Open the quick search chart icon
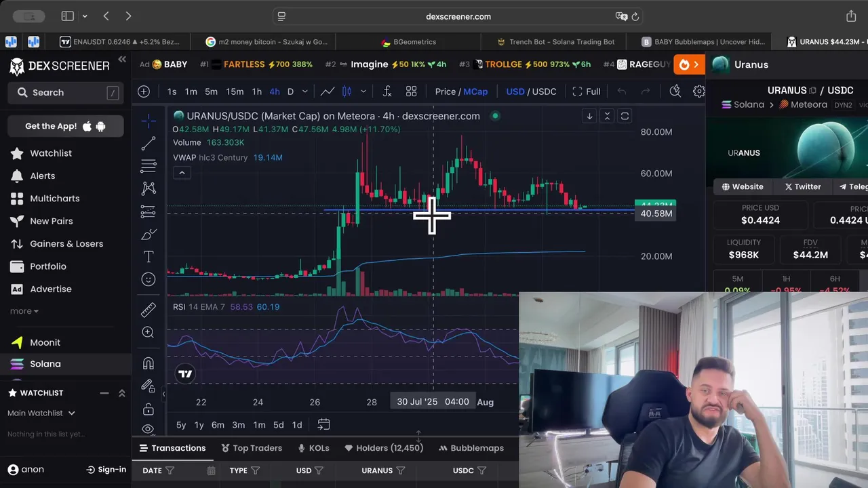This screenshot has height=488, width=868. (675, 91)
